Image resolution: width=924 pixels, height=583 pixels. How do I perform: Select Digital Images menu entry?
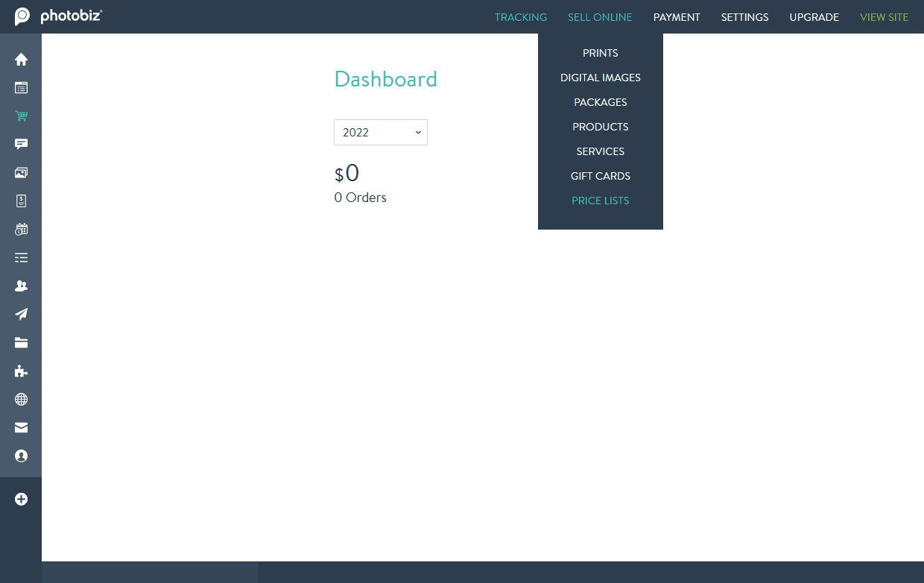tap(600, 78)
